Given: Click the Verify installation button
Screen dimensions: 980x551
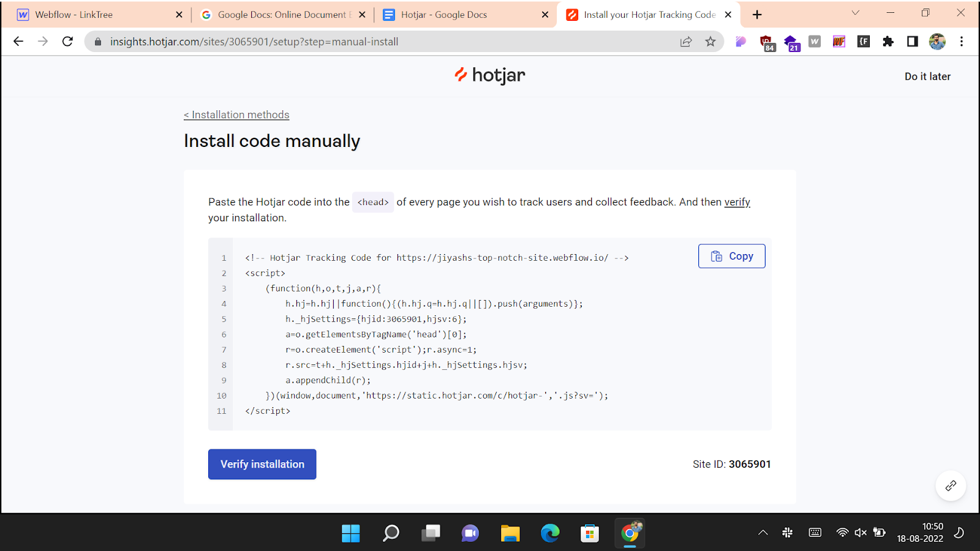Looking at the screenshot, I should (262, 464).
